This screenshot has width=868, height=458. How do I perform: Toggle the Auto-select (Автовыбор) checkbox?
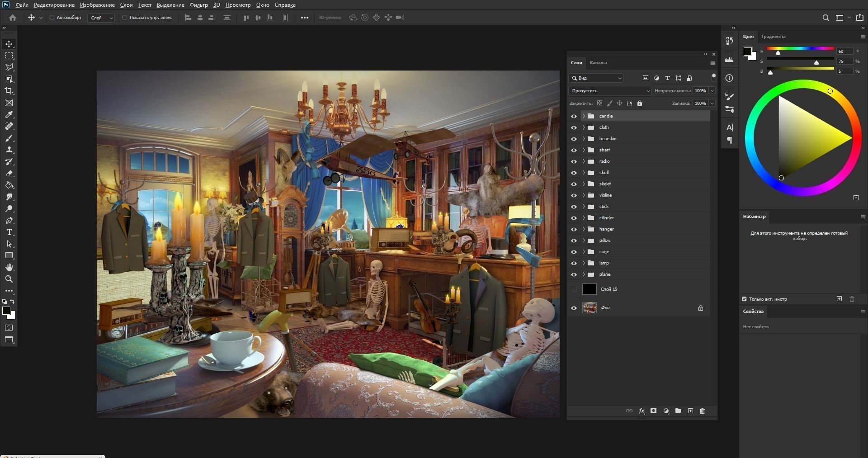pos(52,18)
